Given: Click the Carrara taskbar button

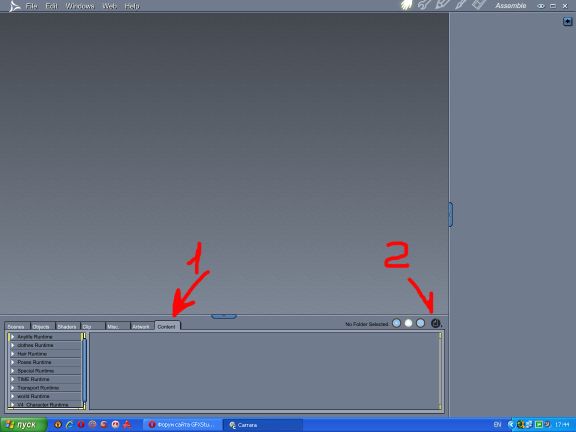Looking at the screenshot, I should [262, 425].
